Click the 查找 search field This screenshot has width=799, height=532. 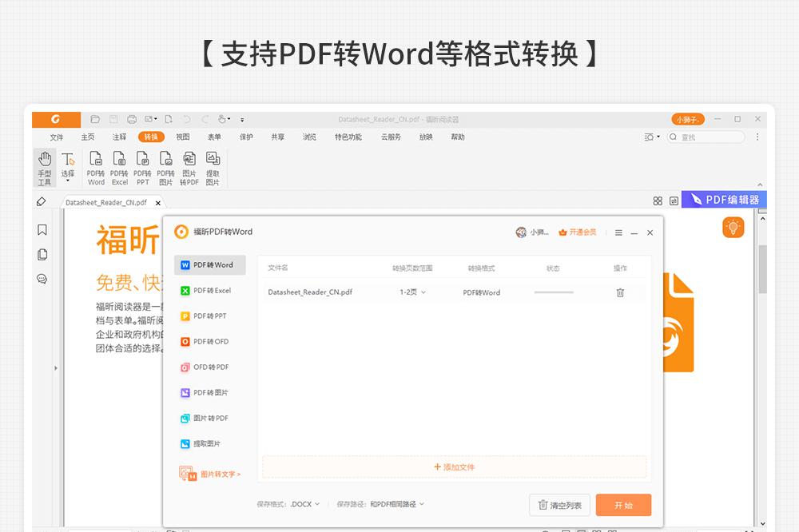tap(706, 137)
